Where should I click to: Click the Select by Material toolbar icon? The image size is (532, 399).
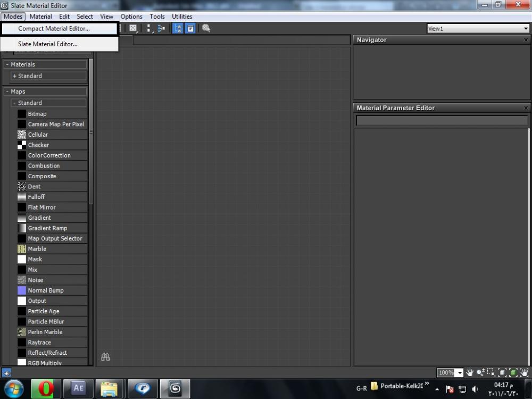point(206,29)
